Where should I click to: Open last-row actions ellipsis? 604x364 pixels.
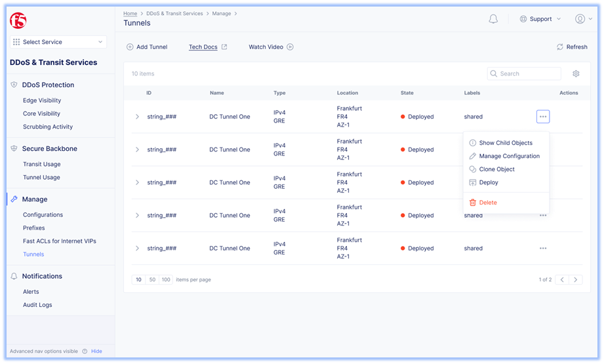pos(543,249)
